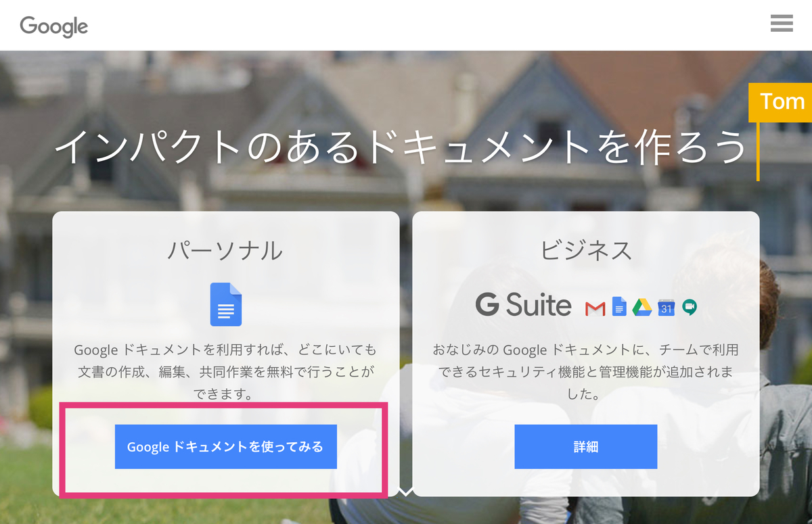Click the Google ドキュメントを使ってみる button

tap(226, 446)
